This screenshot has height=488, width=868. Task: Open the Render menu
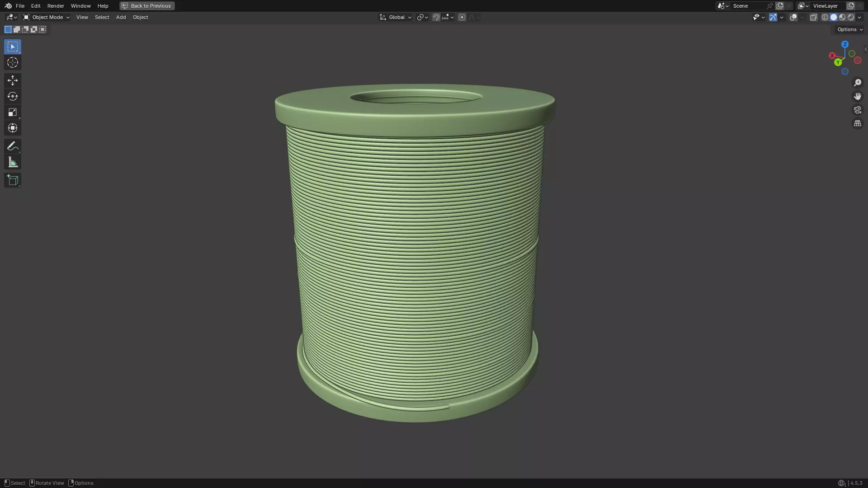56,6
